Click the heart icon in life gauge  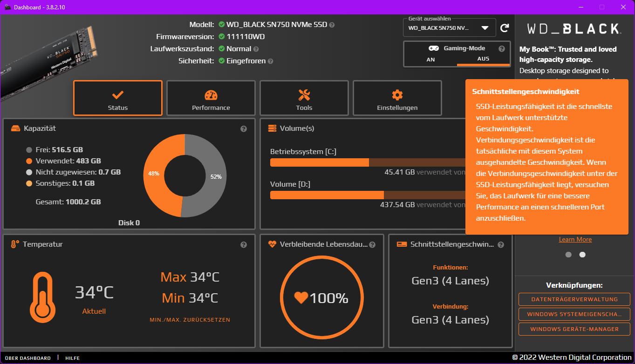point(301,297)
